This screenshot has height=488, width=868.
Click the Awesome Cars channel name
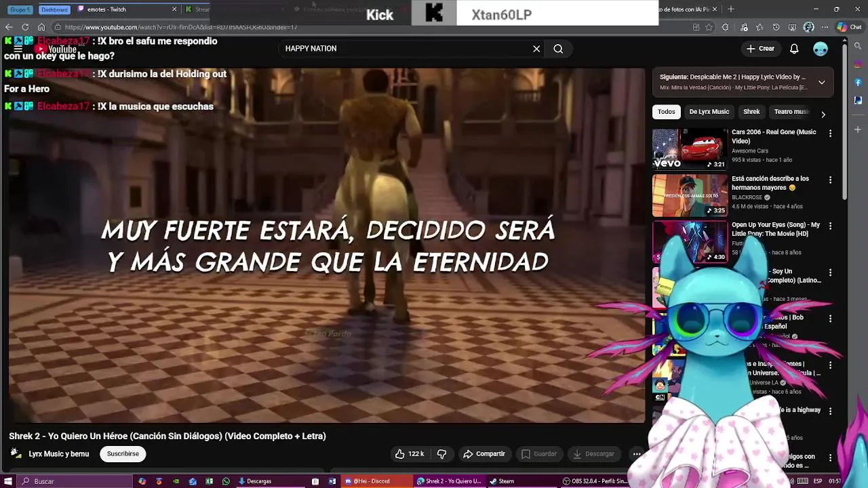[x=750, y=151]
